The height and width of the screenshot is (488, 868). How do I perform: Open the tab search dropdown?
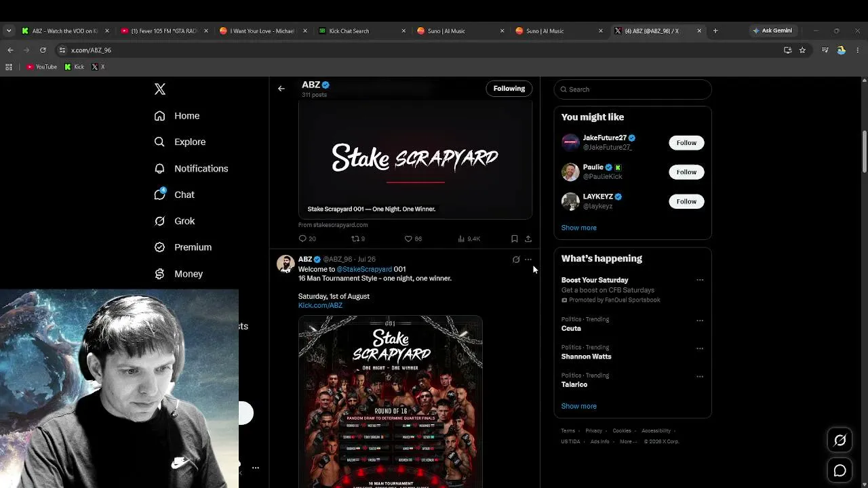8,30
